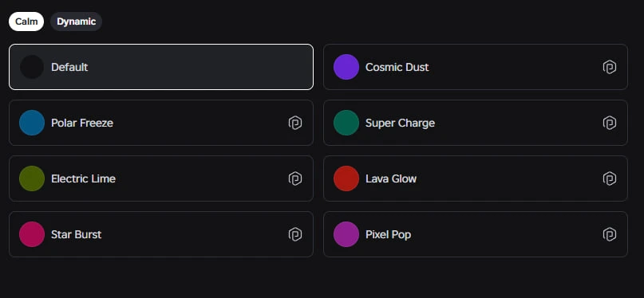Click the purple Cosmic Dust color circle
The height and width of the screenshot is (298, 644).
pos(346,67)
